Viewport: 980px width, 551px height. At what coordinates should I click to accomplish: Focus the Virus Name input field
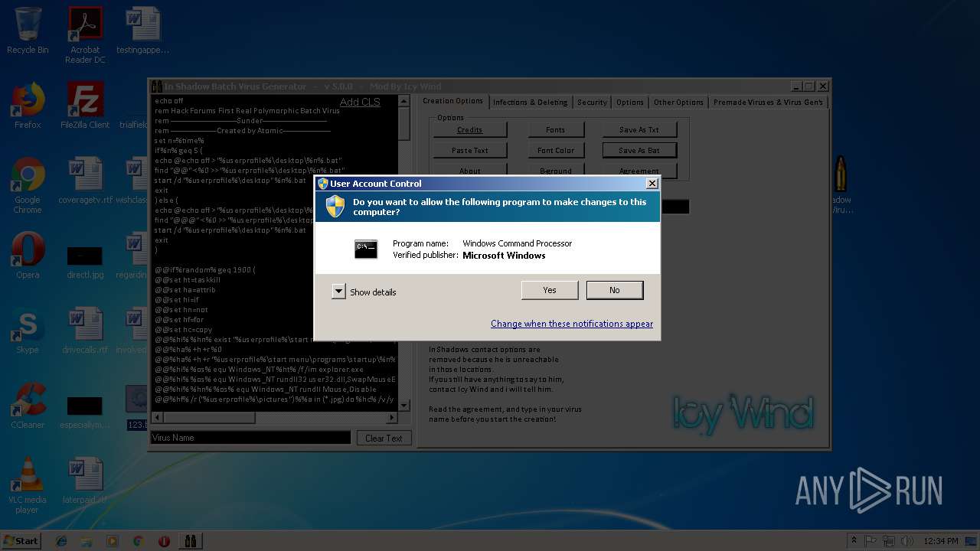250,438
